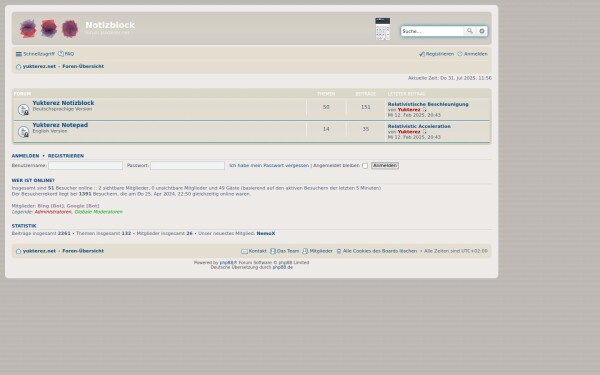Click Mi 12. Feb 2025 date in Notizblock row
600x375 pixels.
[x=414, y=115]
